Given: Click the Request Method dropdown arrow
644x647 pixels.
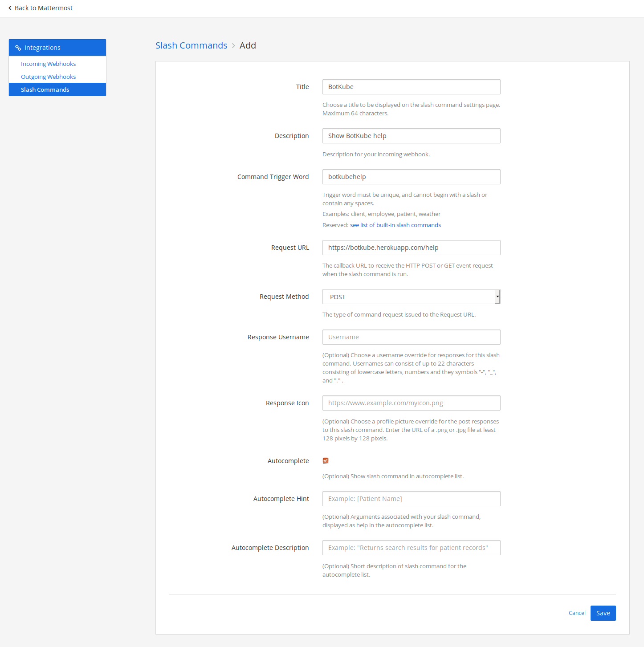Looking at the screenshot, I should tap(497, 297).
